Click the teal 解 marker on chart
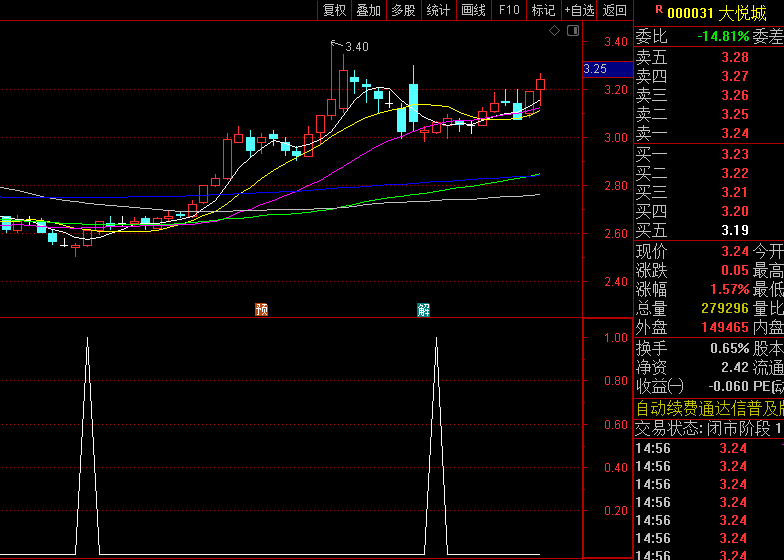The image size is (784, 560). (x=424, y=310)
